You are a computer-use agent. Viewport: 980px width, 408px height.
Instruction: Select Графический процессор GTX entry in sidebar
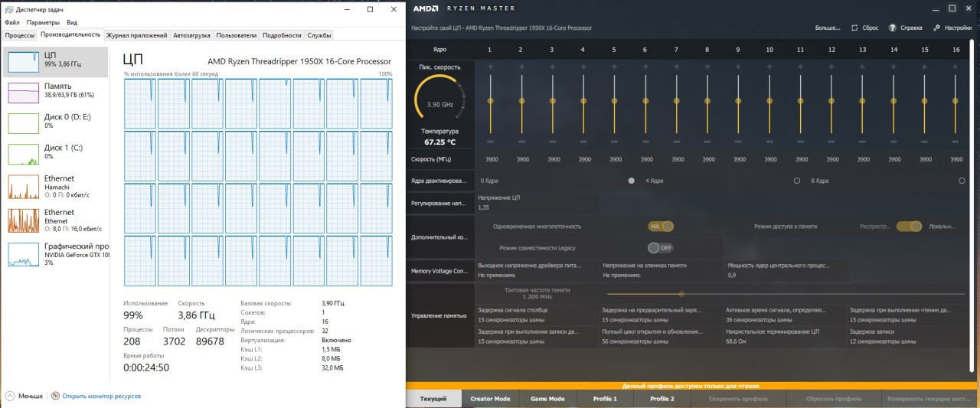56,254
